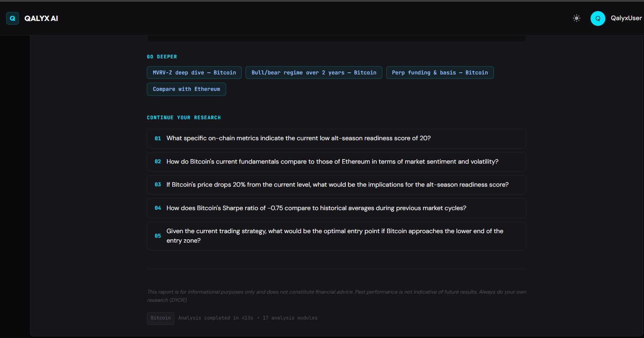Select question 04 about Bitcoin's Sharpe ratio

[336, 208]
